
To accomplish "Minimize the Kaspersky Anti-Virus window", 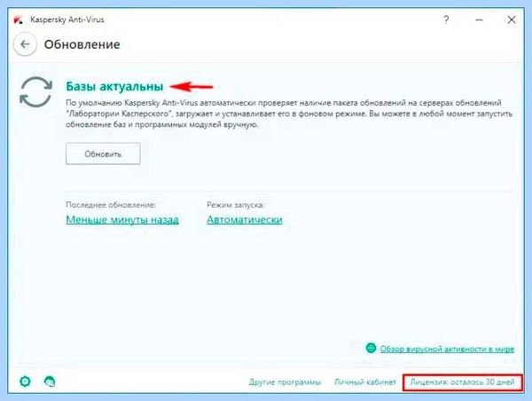I will pyautogui.click(x=479, y=20).
